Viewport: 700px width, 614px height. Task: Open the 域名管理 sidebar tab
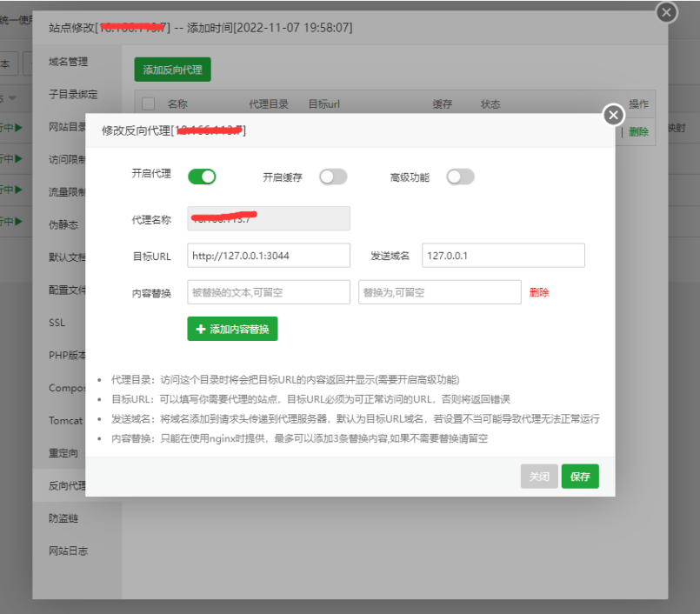point(69,62)
